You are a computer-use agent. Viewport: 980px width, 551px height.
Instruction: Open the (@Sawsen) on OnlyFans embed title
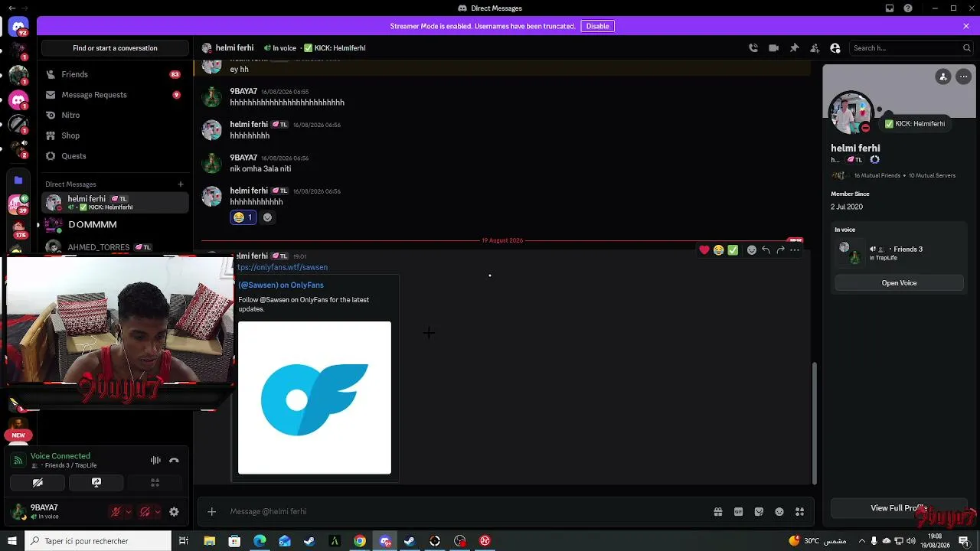(281, 285)
